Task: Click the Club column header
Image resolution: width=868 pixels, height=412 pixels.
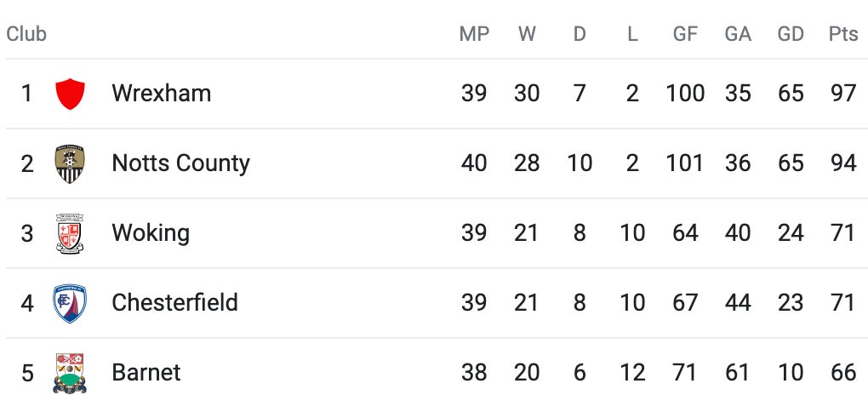Action: coord(26,34)
